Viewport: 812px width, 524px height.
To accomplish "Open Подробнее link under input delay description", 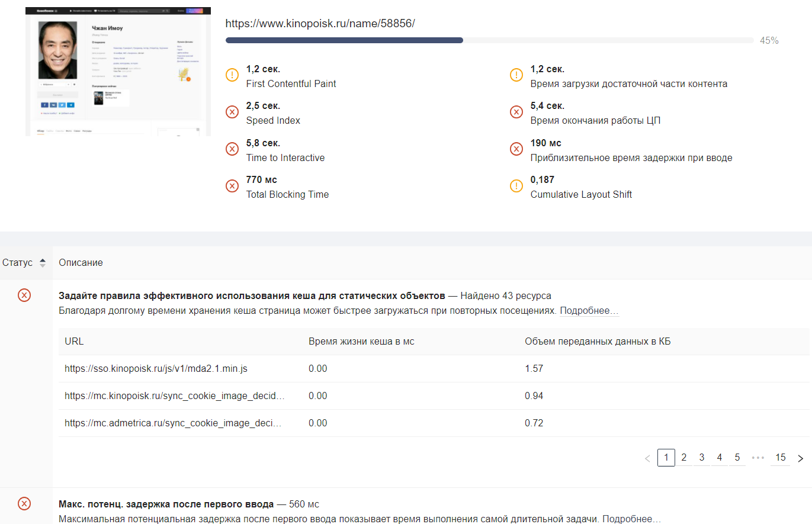I will click(x=632, y=519).
